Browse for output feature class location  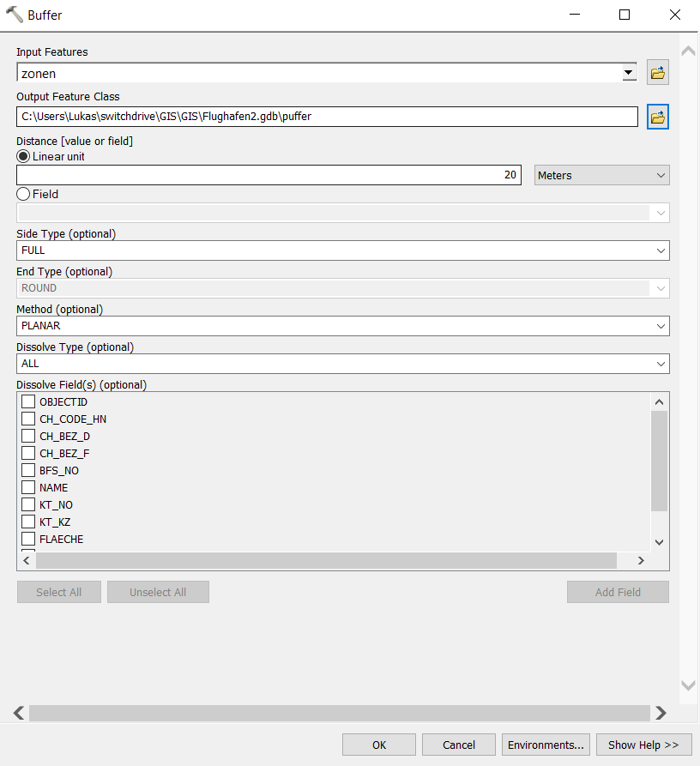click(658, 117)
